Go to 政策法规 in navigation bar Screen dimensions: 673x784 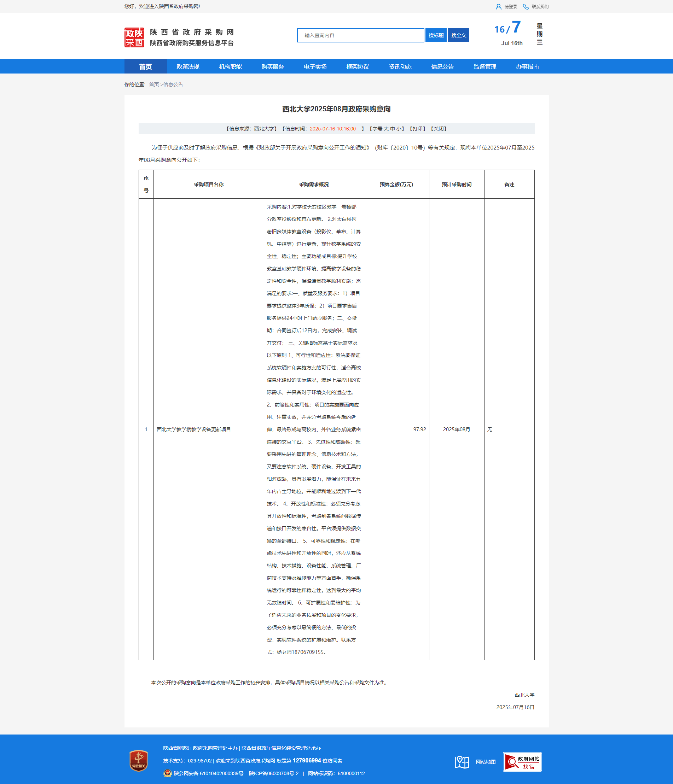pyautogui.click(x=188, y=66)
